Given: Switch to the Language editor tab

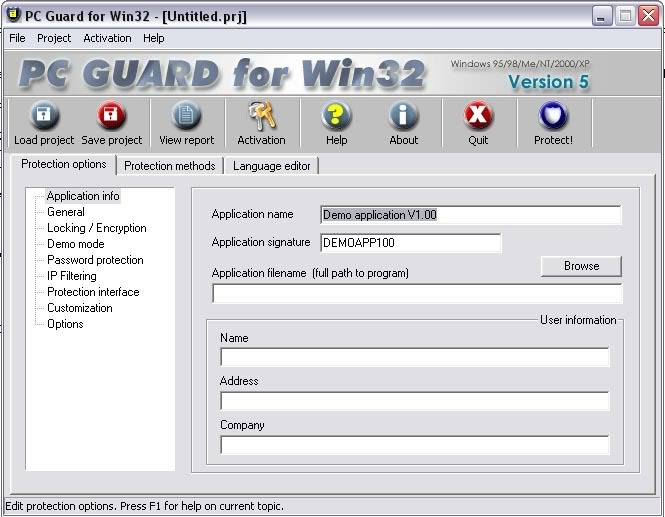Looking at the screenshot, I should click(271, 166).
